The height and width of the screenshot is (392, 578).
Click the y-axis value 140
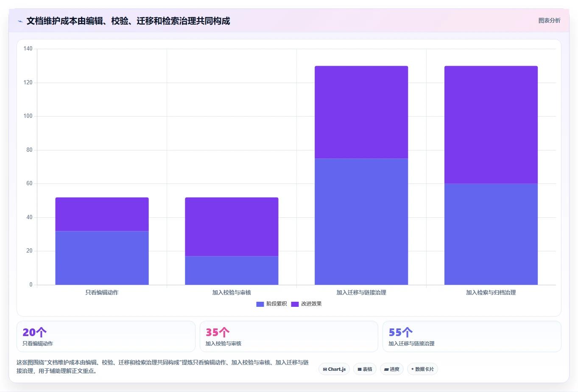click(x=28, y=49)
